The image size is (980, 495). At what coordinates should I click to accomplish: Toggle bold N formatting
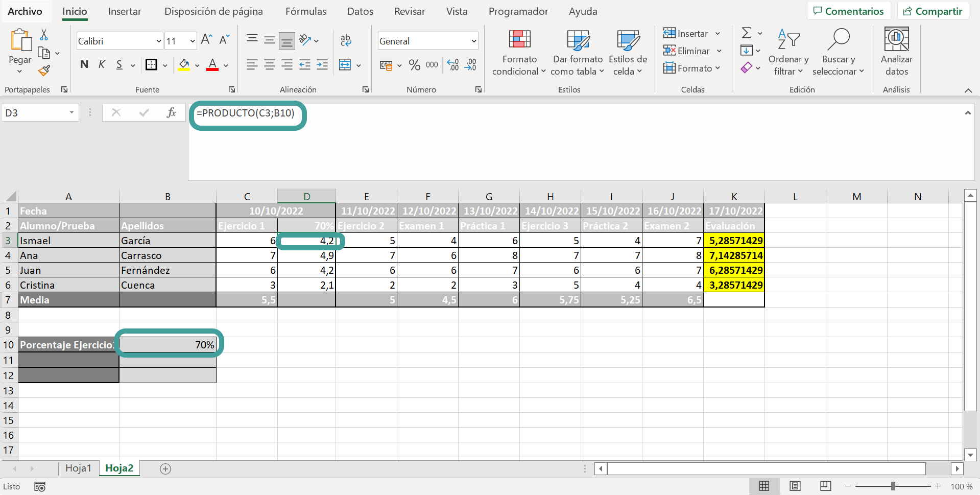click(x=84, y=64)
